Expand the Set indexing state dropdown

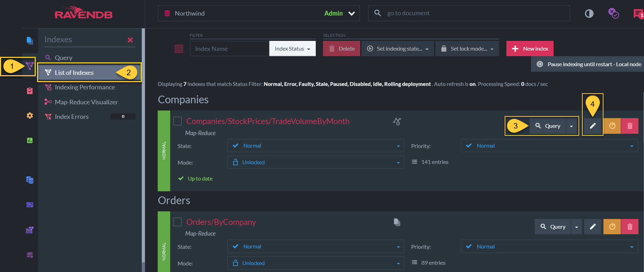[398, 49]
